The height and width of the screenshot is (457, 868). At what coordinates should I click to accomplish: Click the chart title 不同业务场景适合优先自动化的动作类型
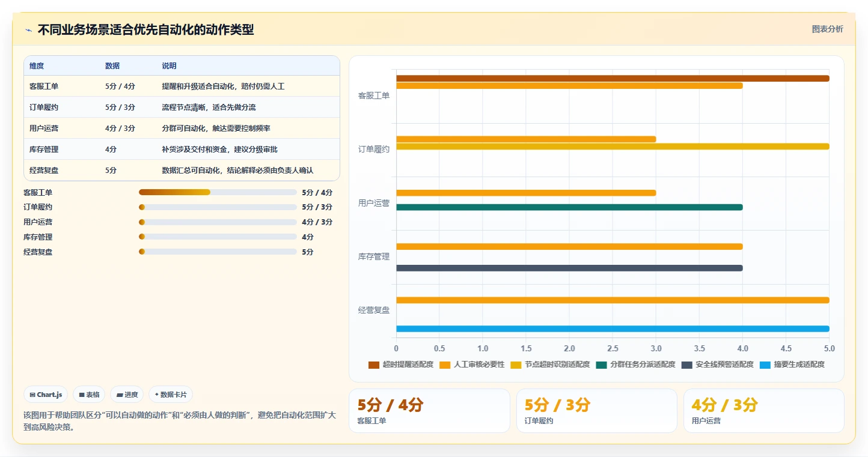pos(145,30)
